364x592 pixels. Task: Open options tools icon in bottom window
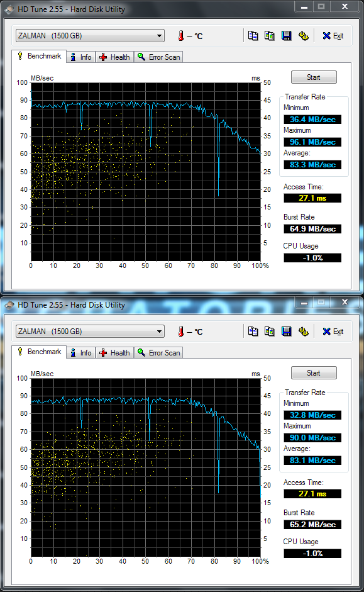coord(303,332)
